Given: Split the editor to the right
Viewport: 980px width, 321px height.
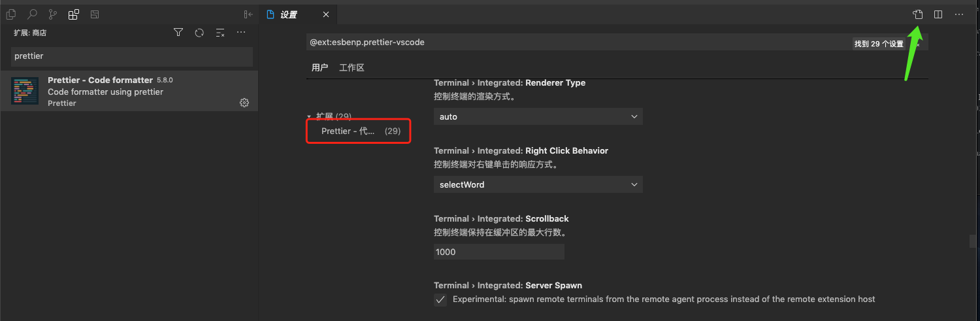Looking at the screenshot, I should [x=938, y=14].
